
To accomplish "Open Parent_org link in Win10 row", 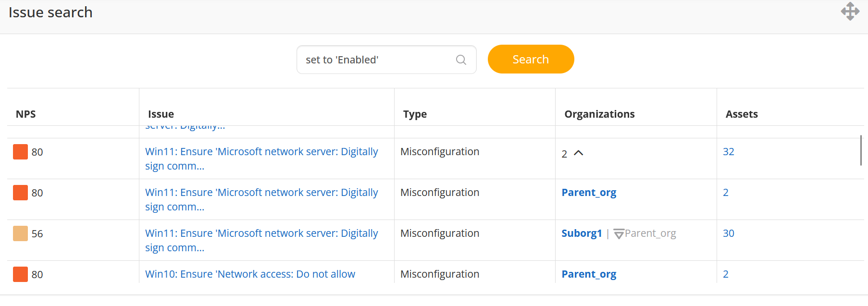I will point(589,274).
